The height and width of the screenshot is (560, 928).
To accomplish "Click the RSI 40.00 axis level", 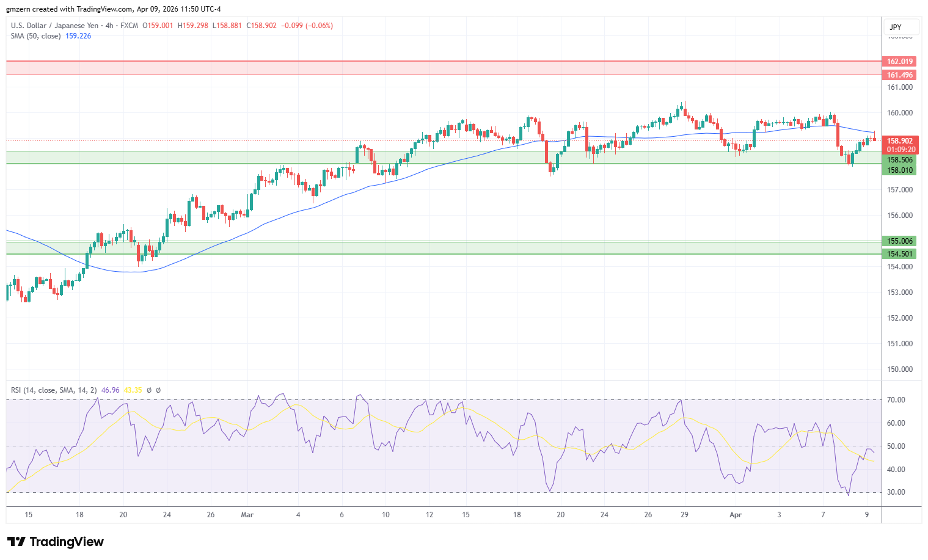I will [x=896, y=470].
